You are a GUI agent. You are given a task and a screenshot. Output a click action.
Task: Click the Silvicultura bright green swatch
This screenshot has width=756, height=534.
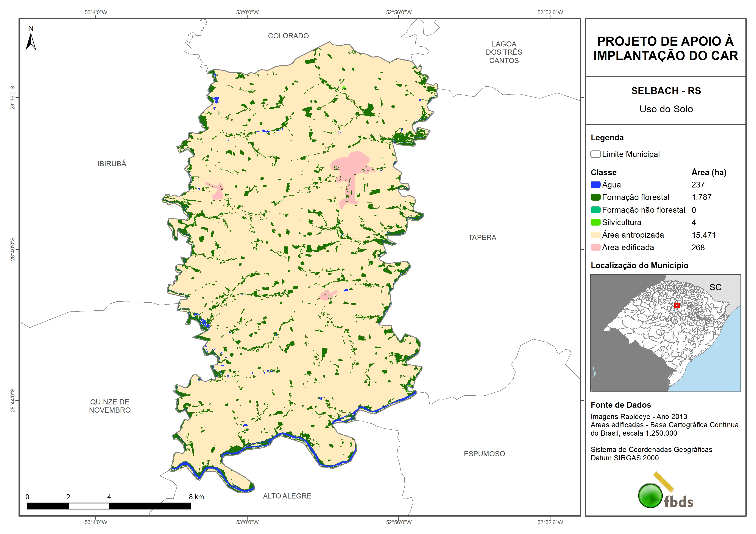[x=595, y=222]
